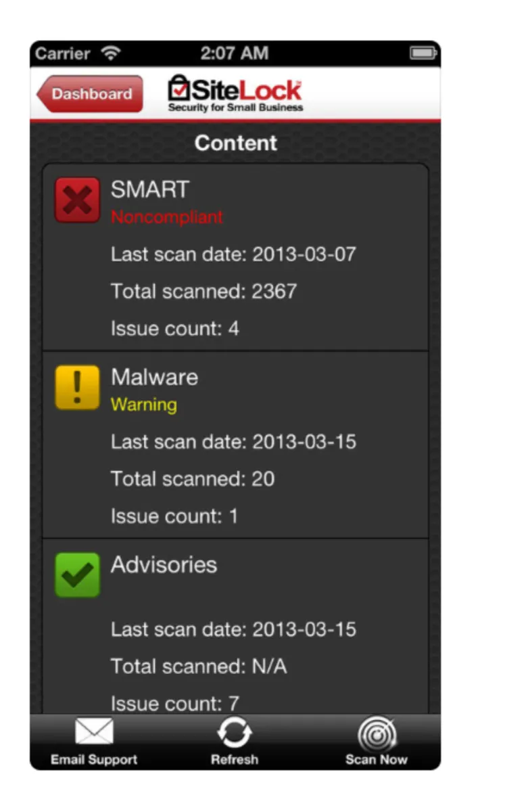
Task: Go back to Dashboard
Action: click(91, 94)
